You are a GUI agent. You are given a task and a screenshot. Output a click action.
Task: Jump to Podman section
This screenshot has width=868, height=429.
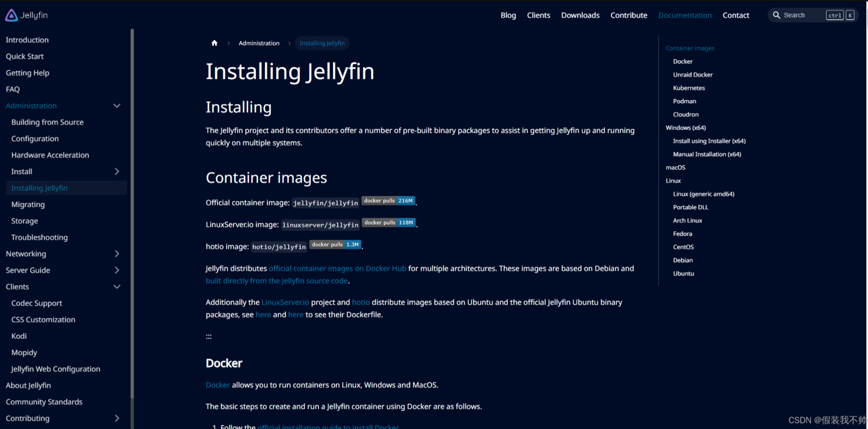pyautogui.click(x=684, y=101)
